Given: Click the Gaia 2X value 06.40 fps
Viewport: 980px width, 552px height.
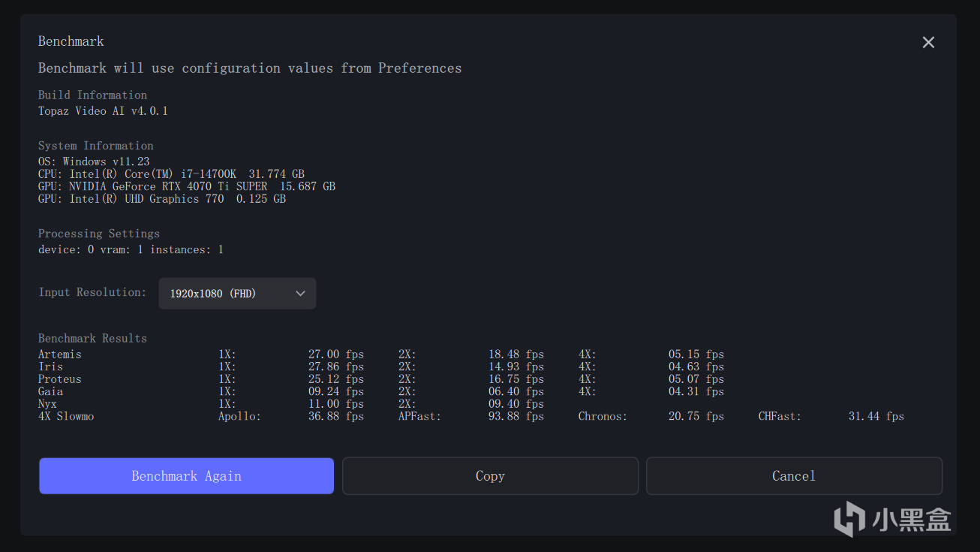Looking at the screenshot, I should [516, 391].
